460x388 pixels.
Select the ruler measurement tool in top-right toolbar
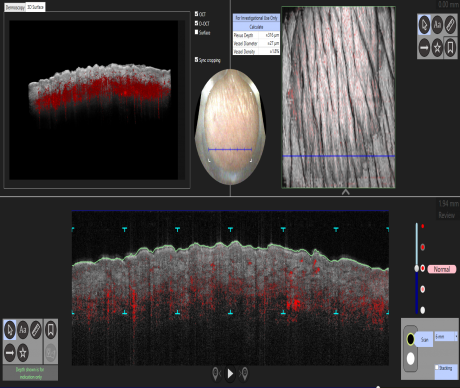tap(450, 25)
